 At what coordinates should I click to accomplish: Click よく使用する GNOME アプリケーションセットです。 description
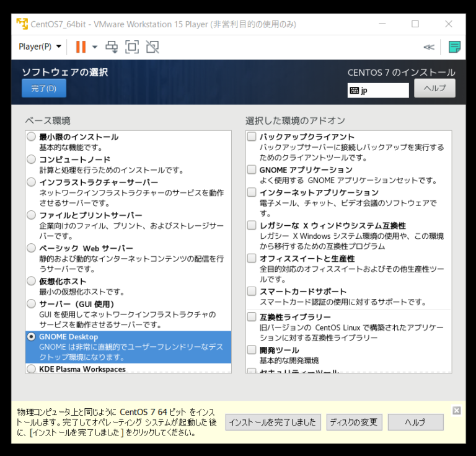(x=348, y=180)
